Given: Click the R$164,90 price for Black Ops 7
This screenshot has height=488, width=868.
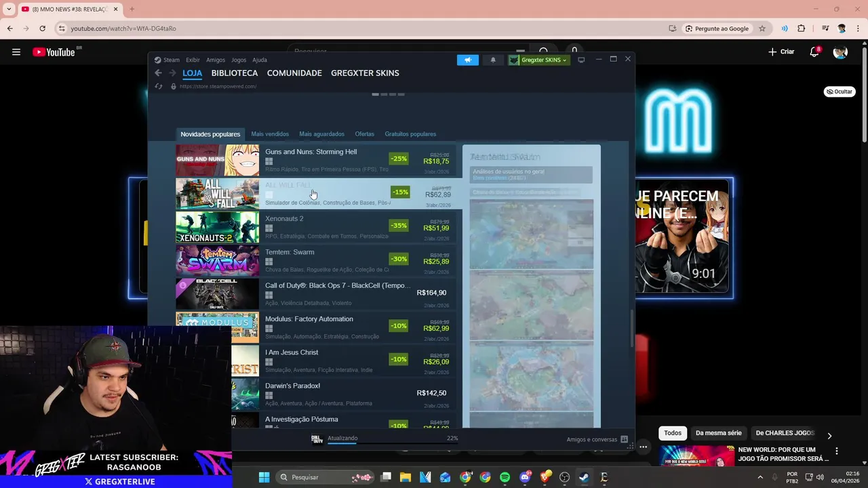Looking at the screenshot, I should [x=431, y=293].
